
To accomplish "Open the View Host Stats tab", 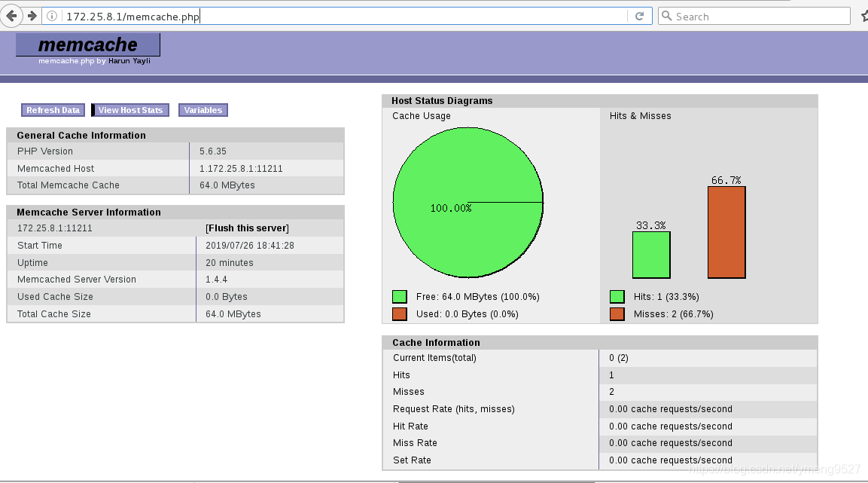I will click(131, 110).
